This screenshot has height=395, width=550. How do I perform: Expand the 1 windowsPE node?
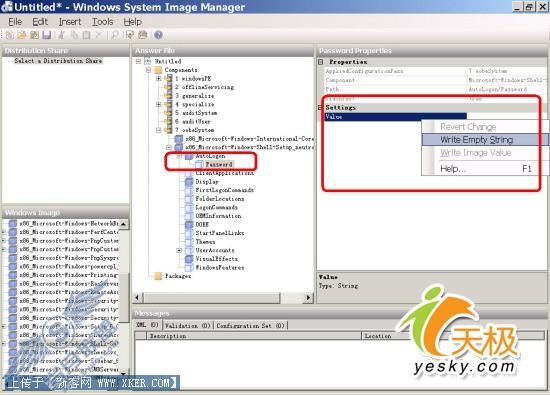coord(159,79)
